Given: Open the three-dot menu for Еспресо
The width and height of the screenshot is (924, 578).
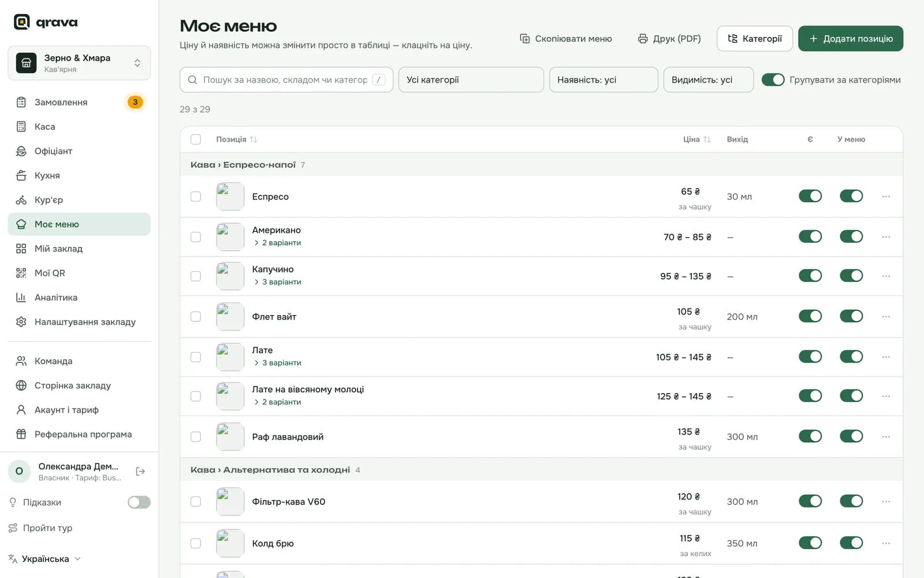Looking at the screenshot, I should pos(886,197).
